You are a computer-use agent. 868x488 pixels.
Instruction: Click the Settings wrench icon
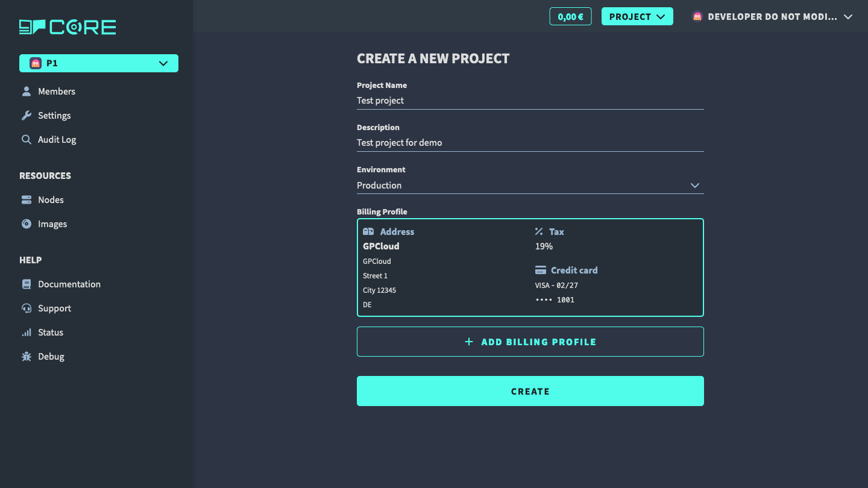[27, 116]
